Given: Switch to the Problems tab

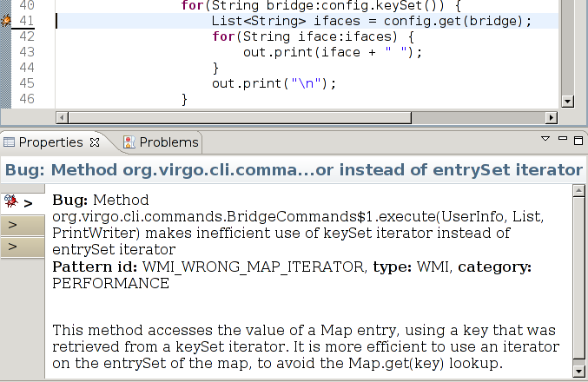Looking at the screenshot, I should [x=168, y=142].
